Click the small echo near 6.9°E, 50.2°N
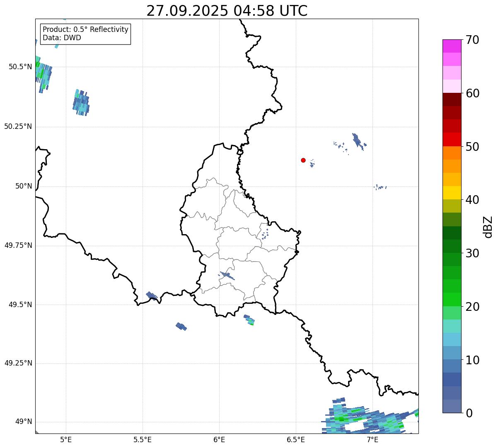The width and height of the screenshot is (498, 448). click(358, 140)
